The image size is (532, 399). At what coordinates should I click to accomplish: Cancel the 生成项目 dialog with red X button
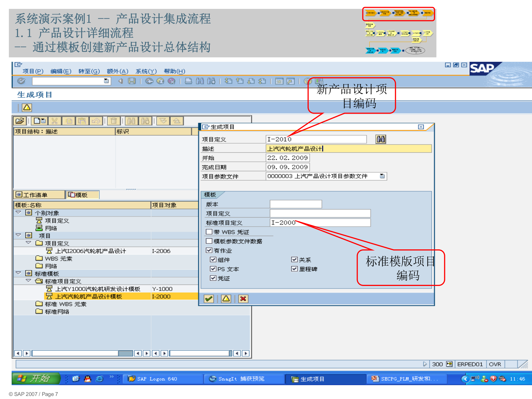pyautogui.click(x=243, y=299)
